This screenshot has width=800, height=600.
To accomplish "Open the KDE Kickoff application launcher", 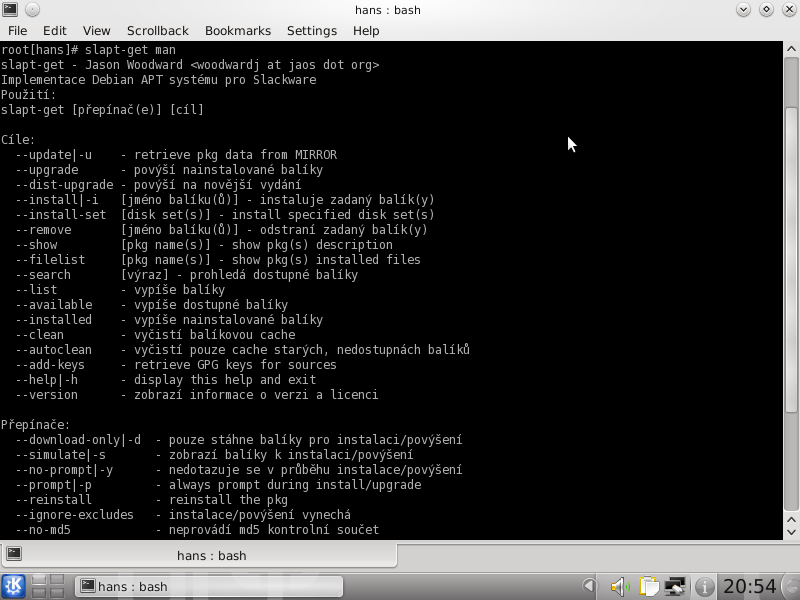I will click(x=13, y=586).
